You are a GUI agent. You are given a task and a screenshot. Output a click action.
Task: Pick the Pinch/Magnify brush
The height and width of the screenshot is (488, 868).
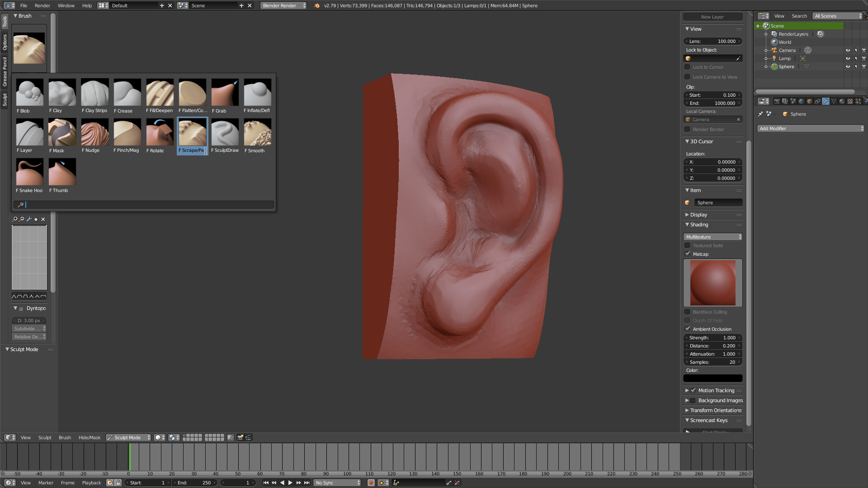pyautogui.click(x=127, y=132)
